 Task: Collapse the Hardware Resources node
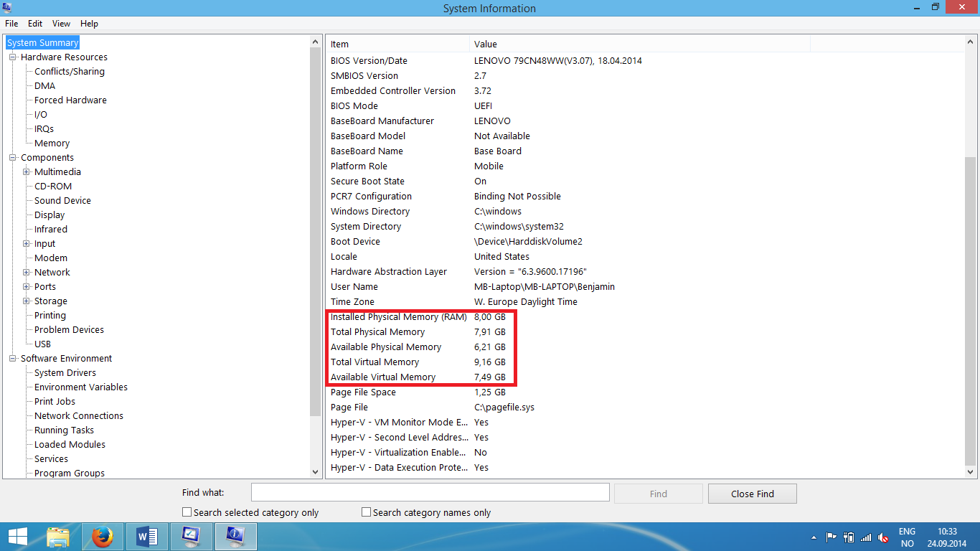coord(13,57)
